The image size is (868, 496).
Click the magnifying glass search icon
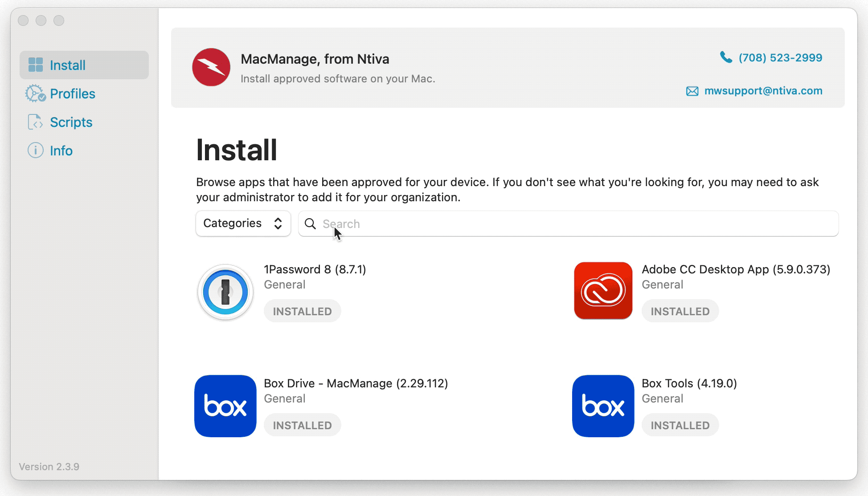pyautogui.click(x=310, y=224)
